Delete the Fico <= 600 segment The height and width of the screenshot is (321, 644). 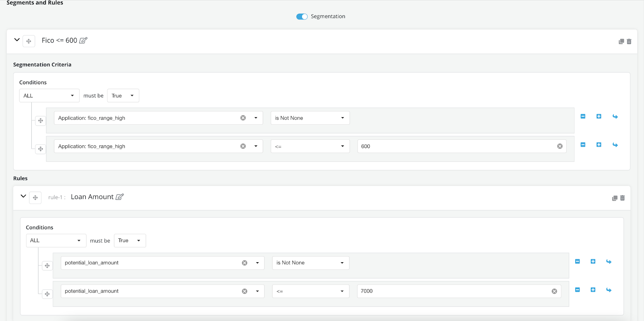[x=629, y=41]
